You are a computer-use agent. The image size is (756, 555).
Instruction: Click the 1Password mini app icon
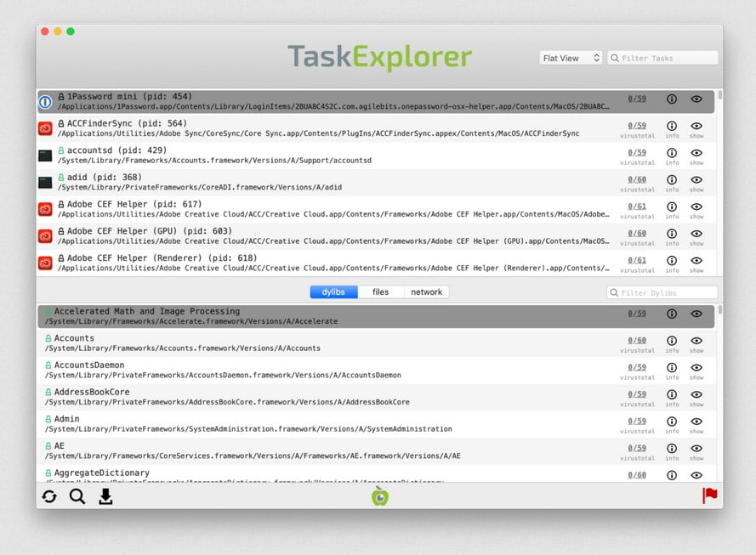[45, 102]
